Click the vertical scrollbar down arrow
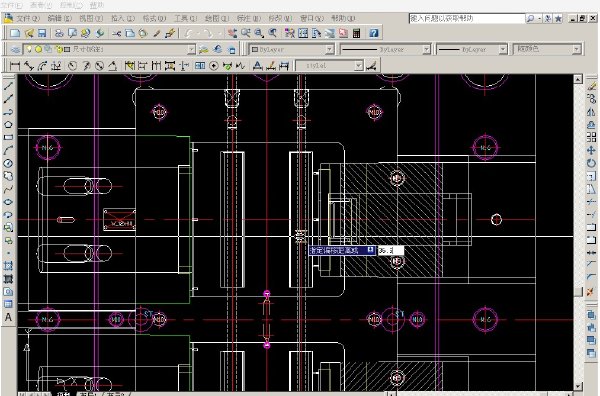Viewport: 600px width, 396px height. tap(578, 386)
